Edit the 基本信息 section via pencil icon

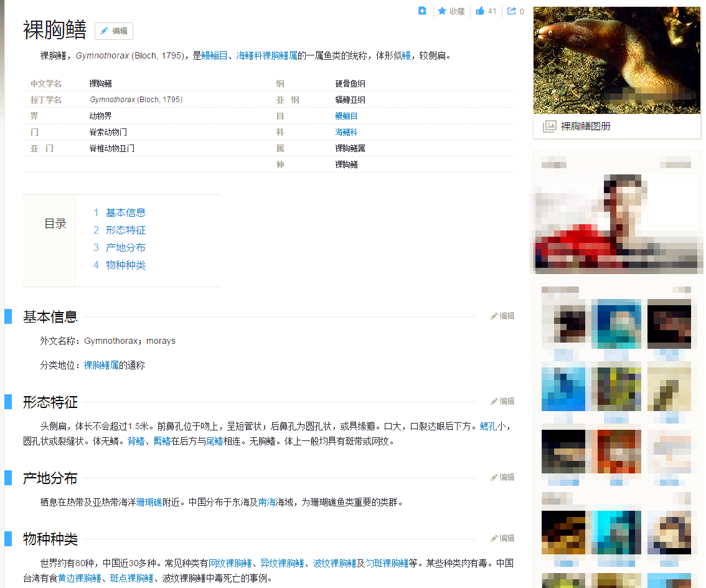click(x=494, y=316)
